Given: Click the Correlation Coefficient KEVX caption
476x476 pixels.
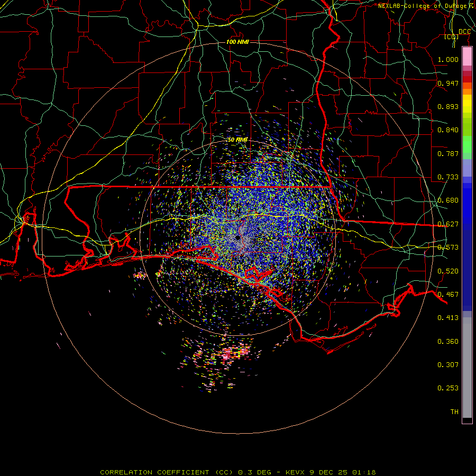Looking at the screenshot, I should pos(238,472).
